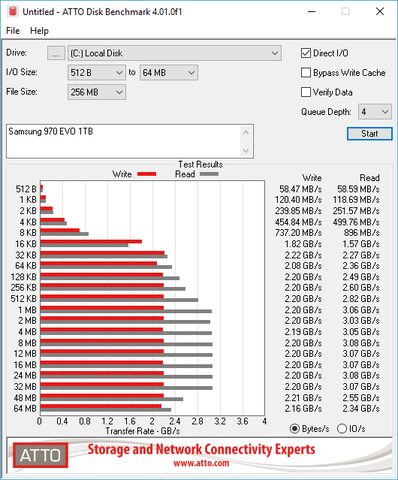Close the ATTO Disk Benchmark window

coord(380,12)
